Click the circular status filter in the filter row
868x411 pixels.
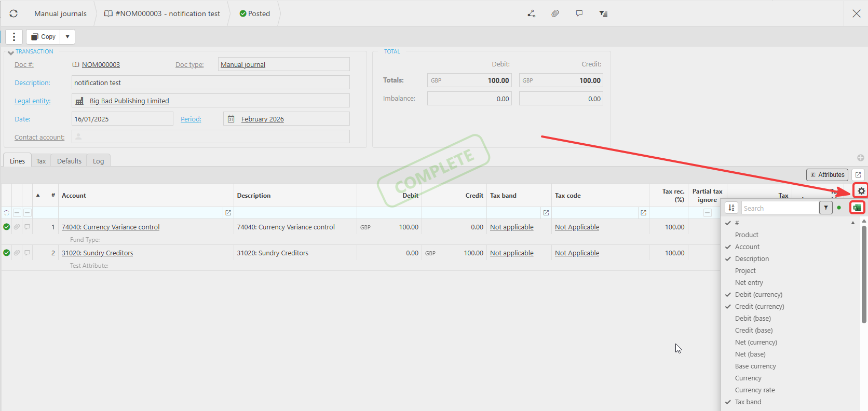point(7,213)
